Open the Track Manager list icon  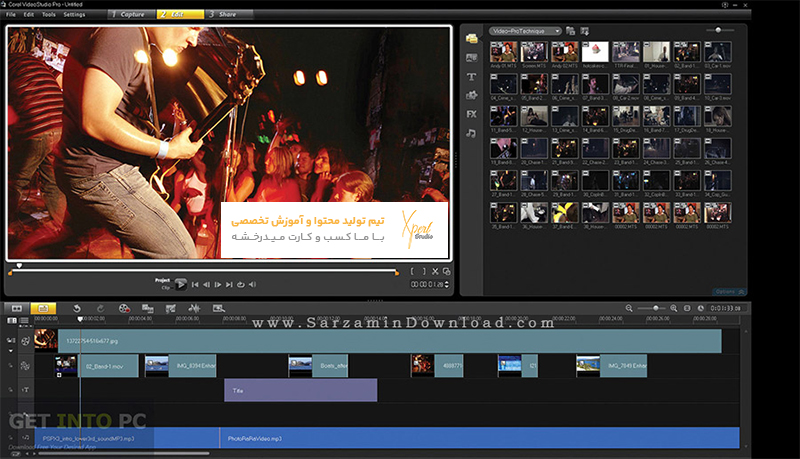[24, 320]
